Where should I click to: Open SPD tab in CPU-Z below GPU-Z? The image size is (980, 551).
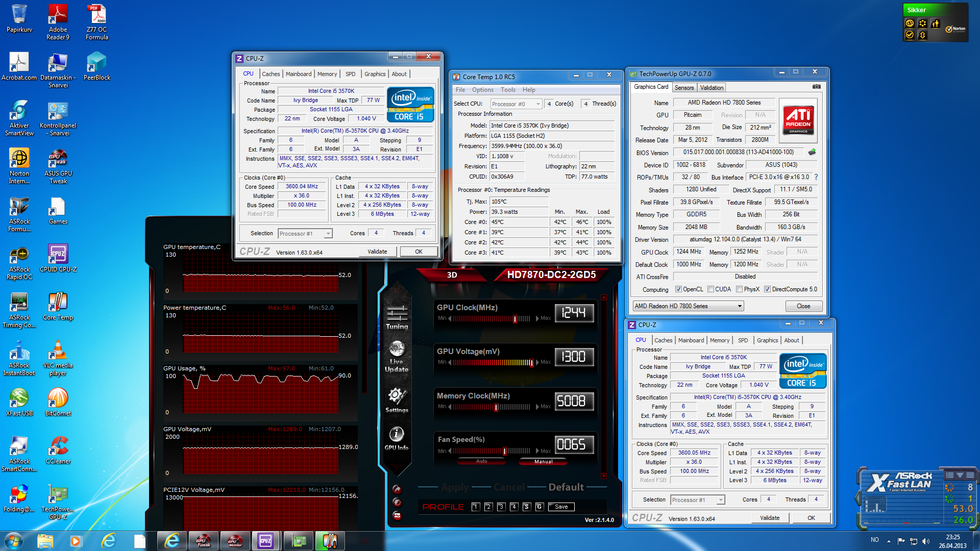tap(743, 340)
